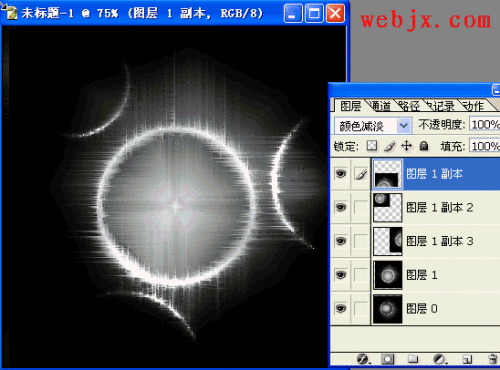Select thumbnail of 图层 1
500x370 pixels.
pyautogui.click(x=387, y=275)
